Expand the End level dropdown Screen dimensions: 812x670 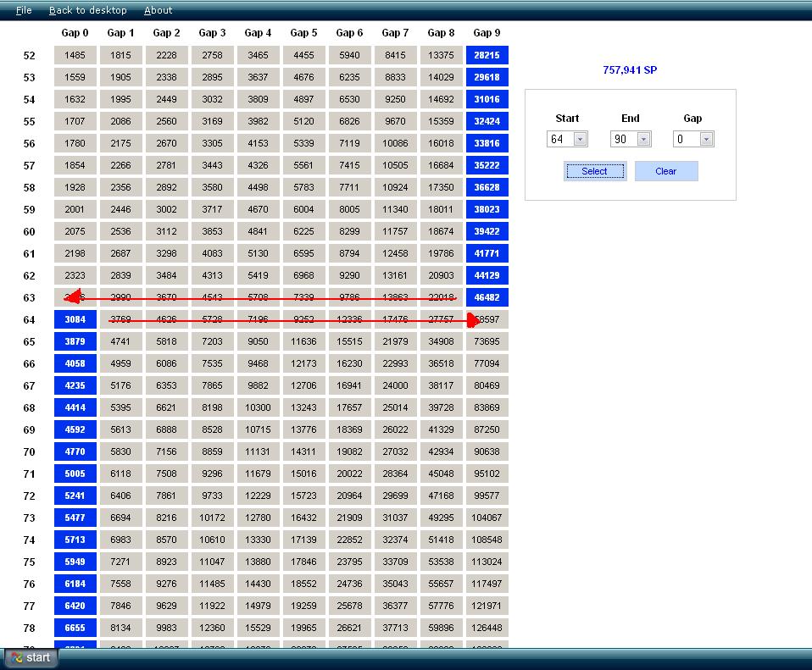[x=642, y=139]
